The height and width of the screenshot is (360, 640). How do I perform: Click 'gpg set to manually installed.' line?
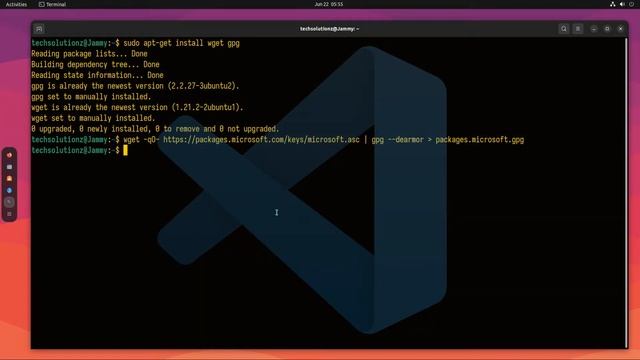click(91, 97)
